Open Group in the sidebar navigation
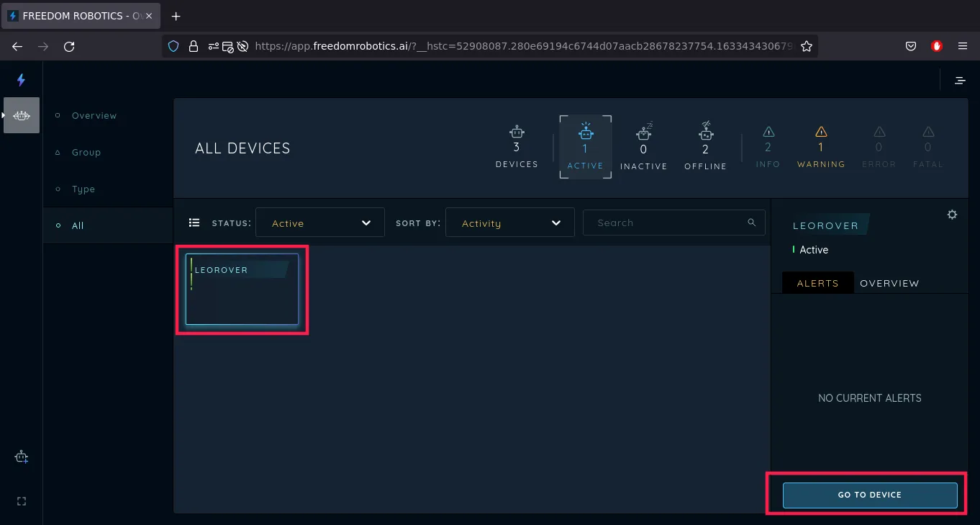The image size is (980, 525). pos(86,152)
